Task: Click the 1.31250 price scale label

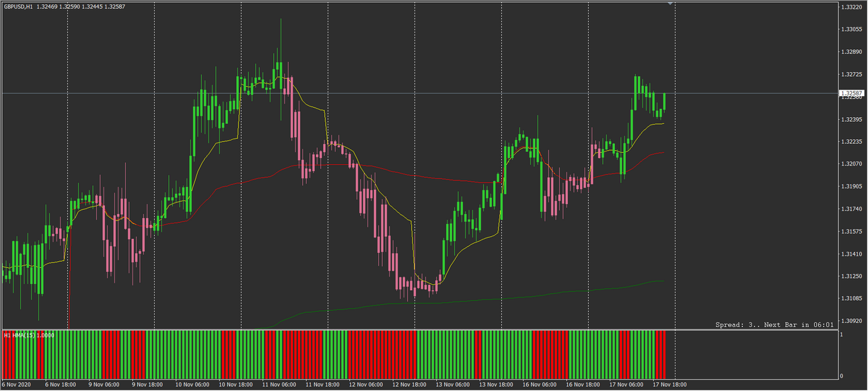Action: pyautogui.click(x=851, y=276)
